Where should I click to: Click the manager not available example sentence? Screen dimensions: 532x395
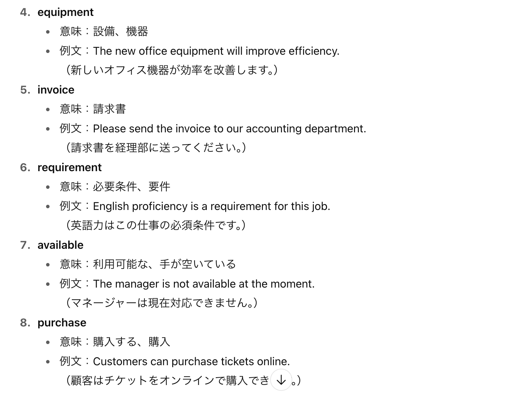[x=204, y=284]
